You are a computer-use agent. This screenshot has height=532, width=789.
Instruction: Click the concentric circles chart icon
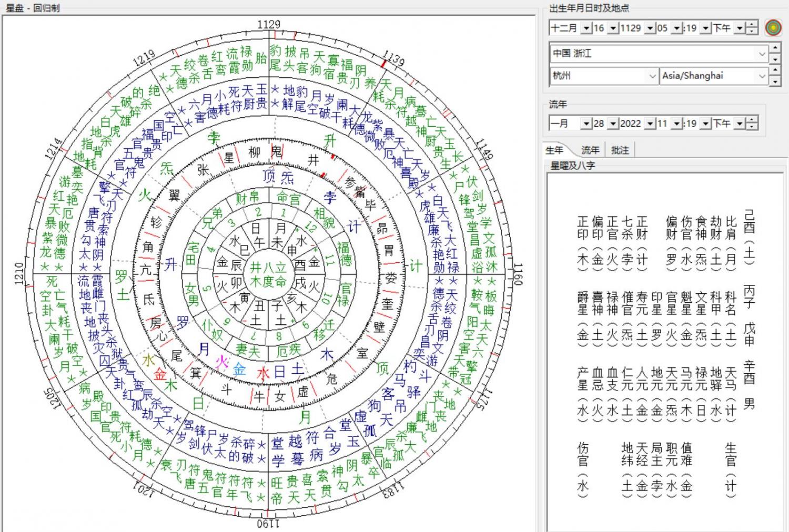773,27
